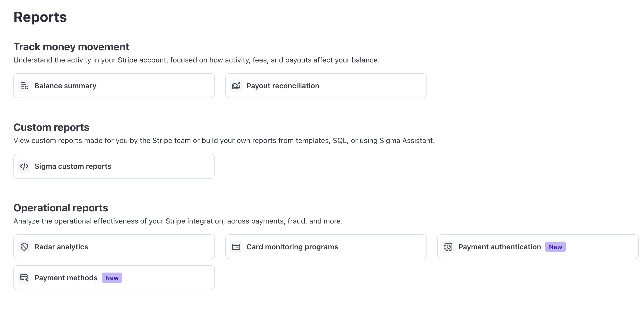Open the Payment authentication report
Viewport: 644px width, 319px height.
point(538,247)
